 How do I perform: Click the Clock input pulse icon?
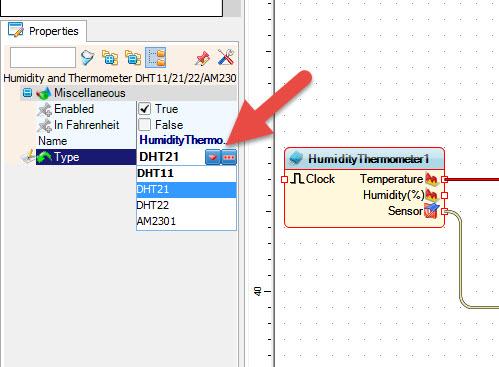point(296,179)
